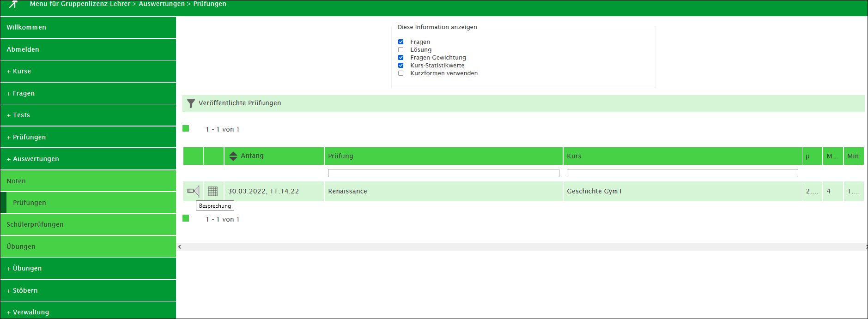The width and height of the screenshot is (868, 319).
Task: Click the Min column header
Action: 854,156
